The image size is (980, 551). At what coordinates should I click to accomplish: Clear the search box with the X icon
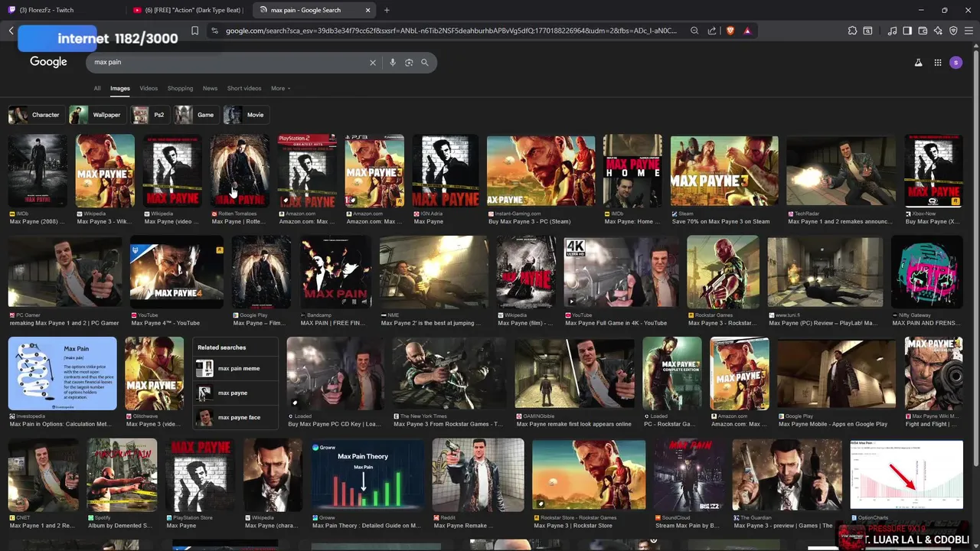pos(373,63)
